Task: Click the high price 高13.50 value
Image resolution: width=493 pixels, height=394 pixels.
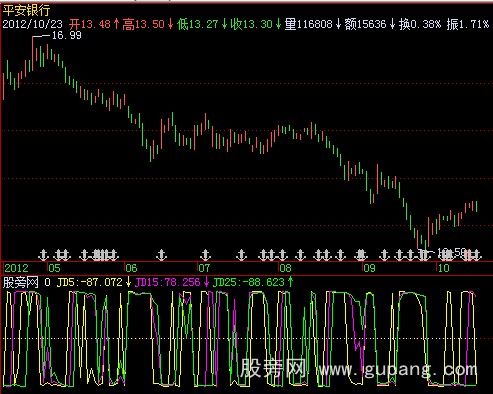Action: pos(144,24)
